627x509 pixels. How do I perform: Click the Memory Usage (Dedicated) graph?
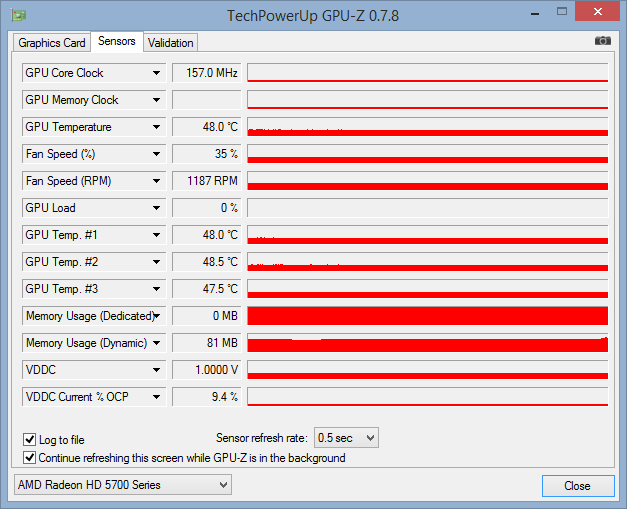(427, 316)
